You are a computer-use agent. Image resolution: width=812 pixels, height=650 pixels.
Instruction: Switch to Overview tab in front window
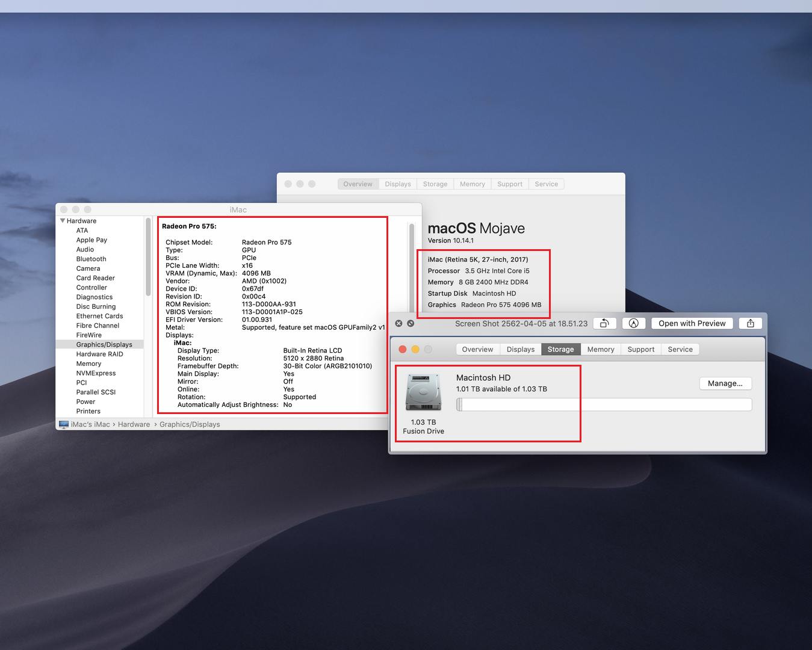[x=477, y=350]
